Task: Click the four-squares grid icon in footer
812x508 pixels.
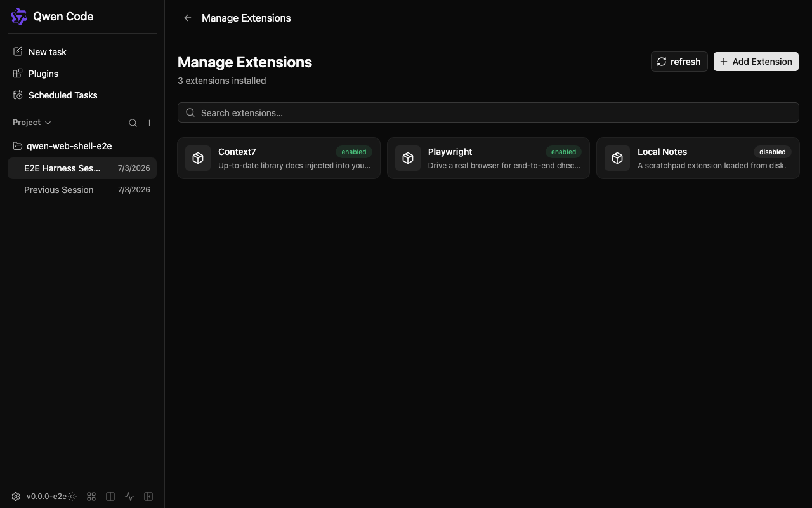Action: tap(91, 497)
